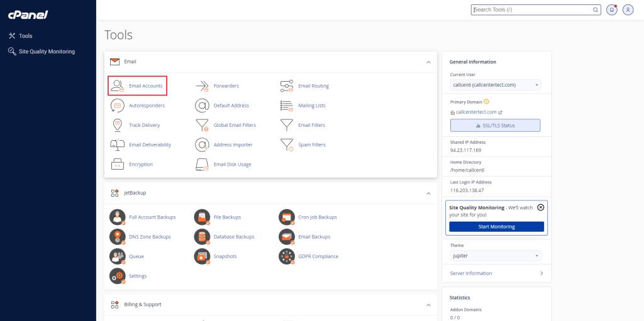The image size is (644, 321).
Task: Open Site Quality Monitoring in sidebar
Action: click(x=47, y=52)
